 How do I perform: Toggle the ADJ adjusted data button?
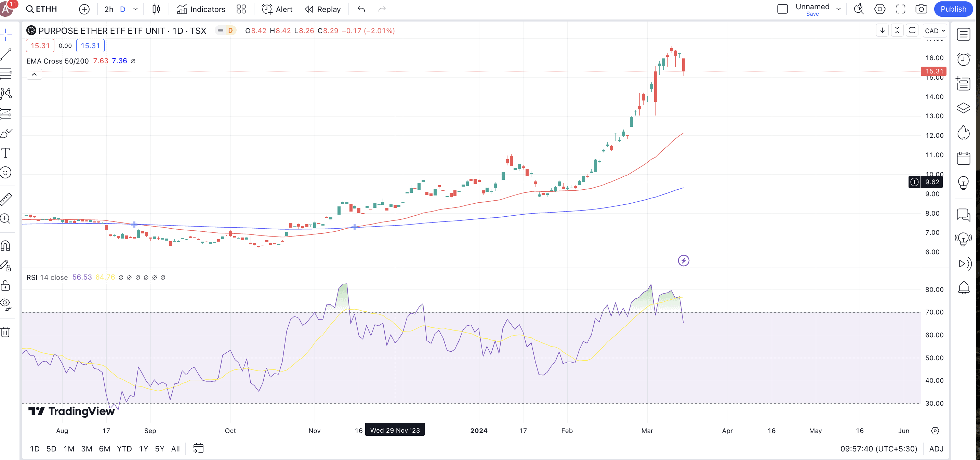tap(936, 449)
